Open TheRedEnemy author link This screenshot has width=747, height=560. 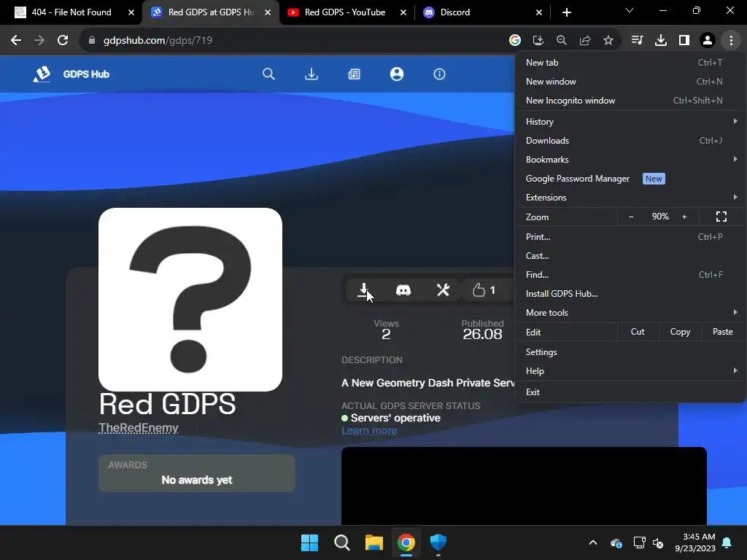pyautogui.click(x=139, y=427)
